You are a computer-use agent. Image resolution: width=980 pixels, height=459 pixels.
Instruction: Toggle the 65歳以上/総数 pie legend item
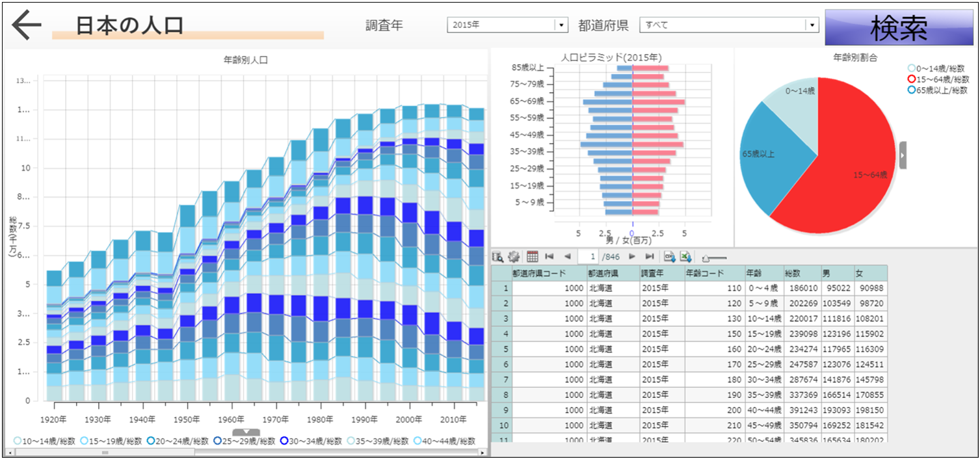pos(938,90)
